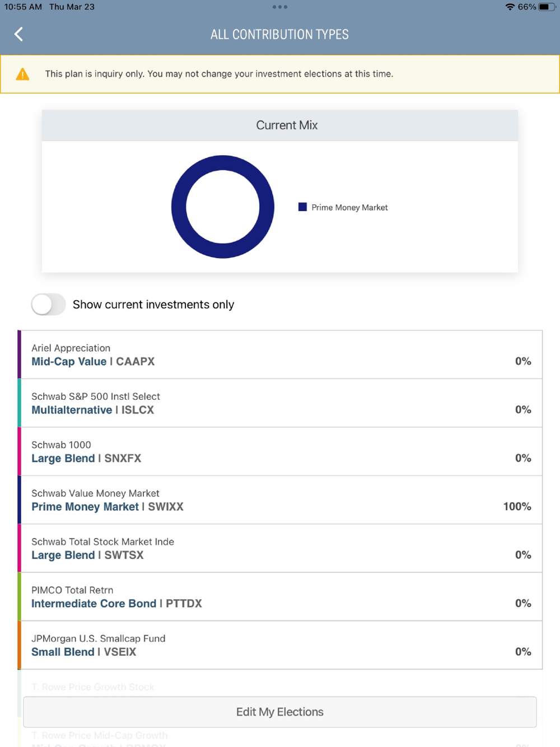Open Schwab Total Stock Market SWTSX
This screenshot has height=747, width=560.
(280, 549)
